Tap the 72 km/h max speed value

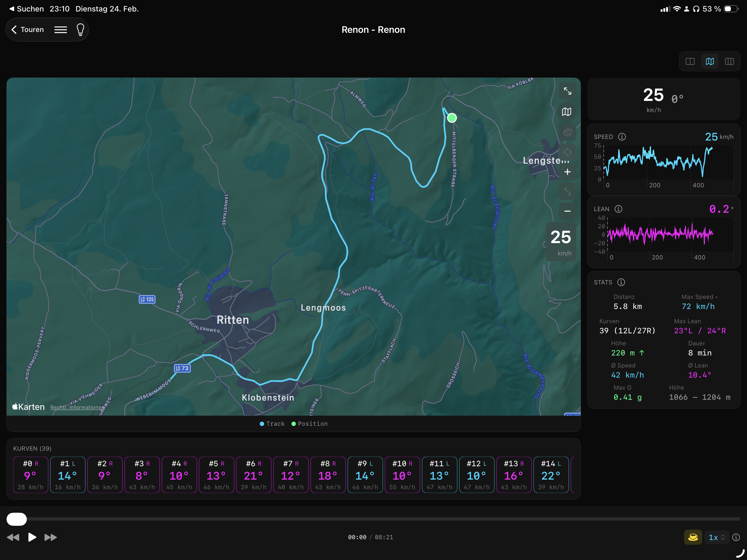pyautogui.click(x=698, y=307)
